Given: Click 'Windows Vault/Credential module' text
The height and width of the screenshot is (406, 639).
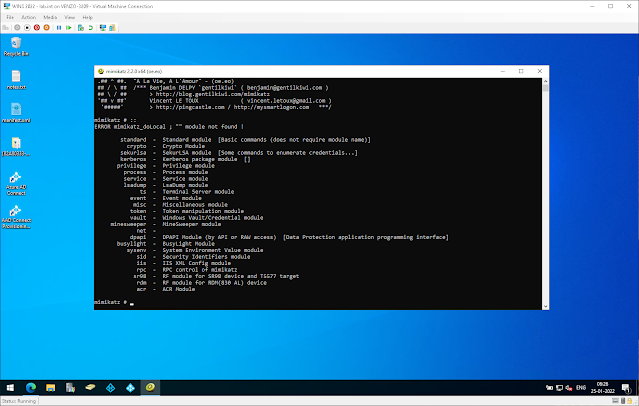Looking at the screenshot, I should point(213,218).
